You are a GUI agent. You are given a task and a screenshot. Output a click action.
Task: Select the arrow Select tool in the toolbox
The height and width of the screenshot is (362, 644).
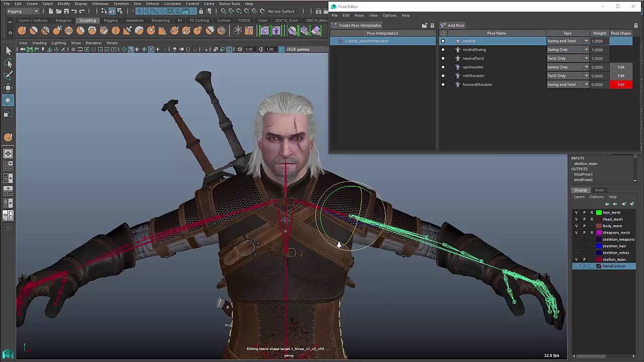coord(8,51)
